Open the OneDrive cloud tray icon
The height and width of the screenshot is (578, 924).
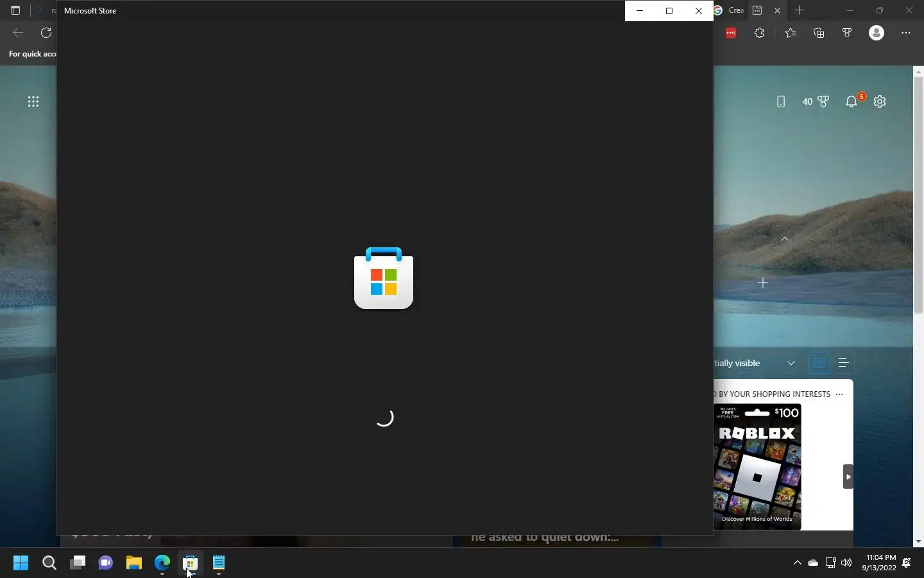click(813, 563)
